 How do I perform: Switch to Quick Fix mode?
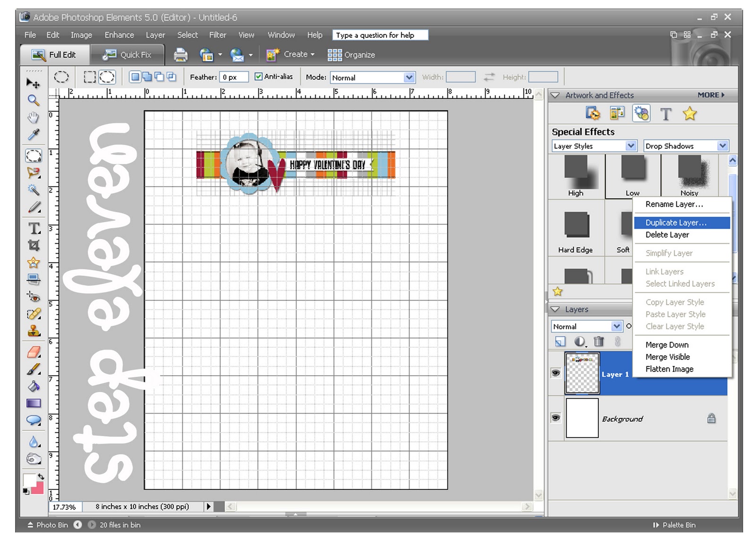pos(128,55)
